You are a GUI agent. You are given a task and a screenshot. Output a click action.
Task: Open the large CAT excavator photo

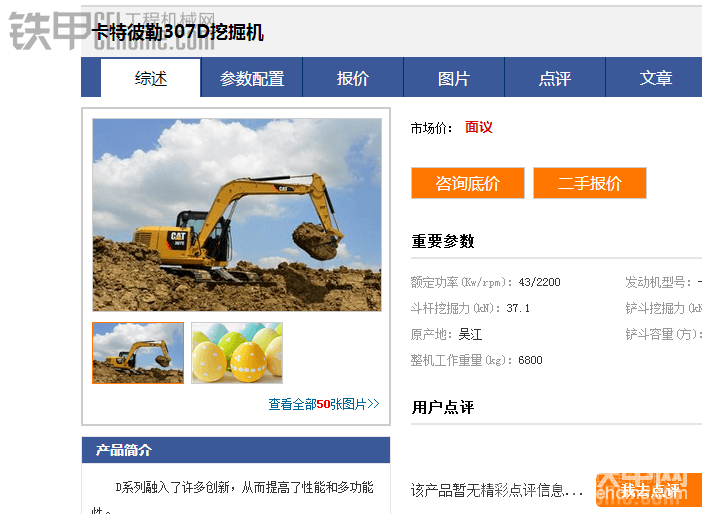coord(237,215)
